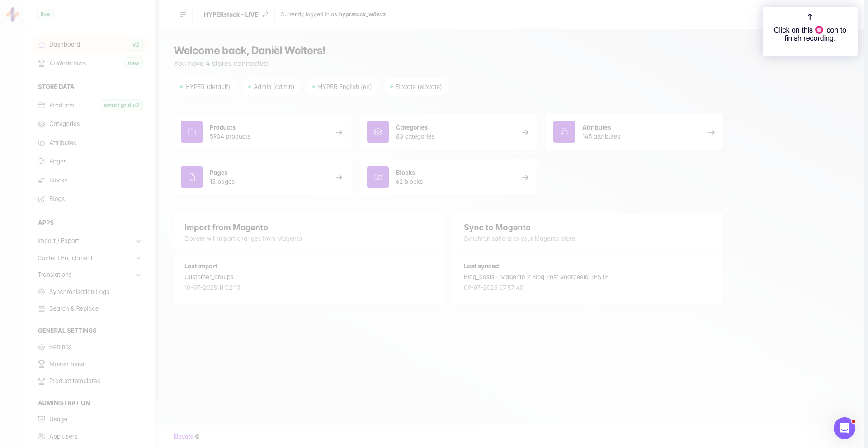Click the arrow on the Blocks card
The image size is (868, 448).
point(525,177)
